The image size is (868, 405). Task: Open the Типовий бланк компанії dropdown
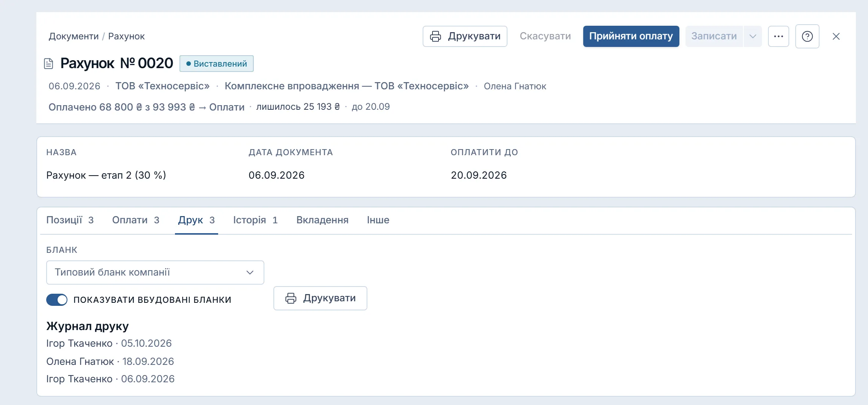[x=155, y=273]
